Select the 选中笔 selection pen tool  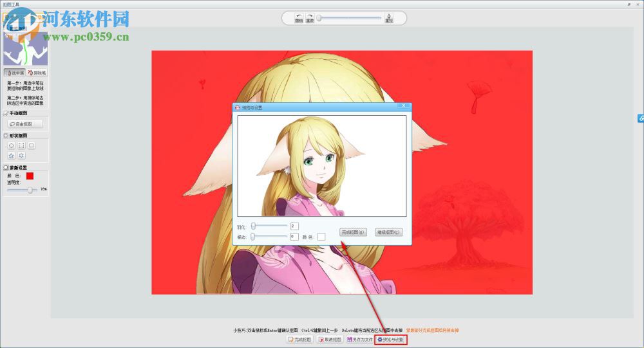tap(15, 73)
